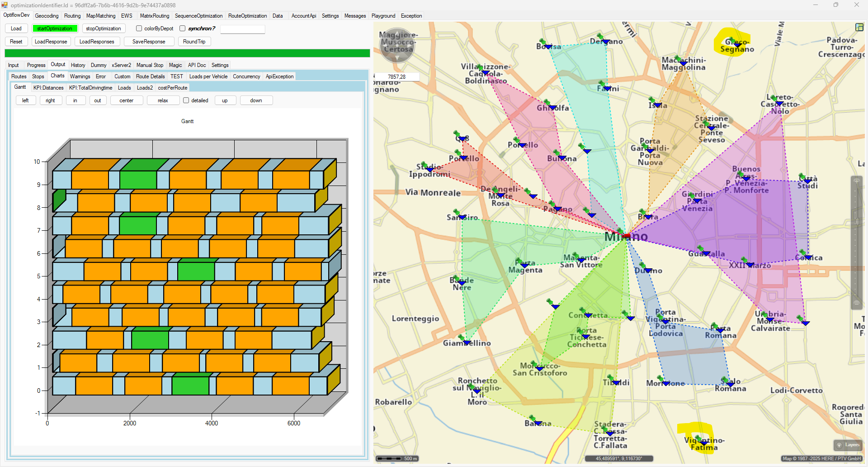
Task: Open the Loads per Vehicle tab
Action: (208, 76)
